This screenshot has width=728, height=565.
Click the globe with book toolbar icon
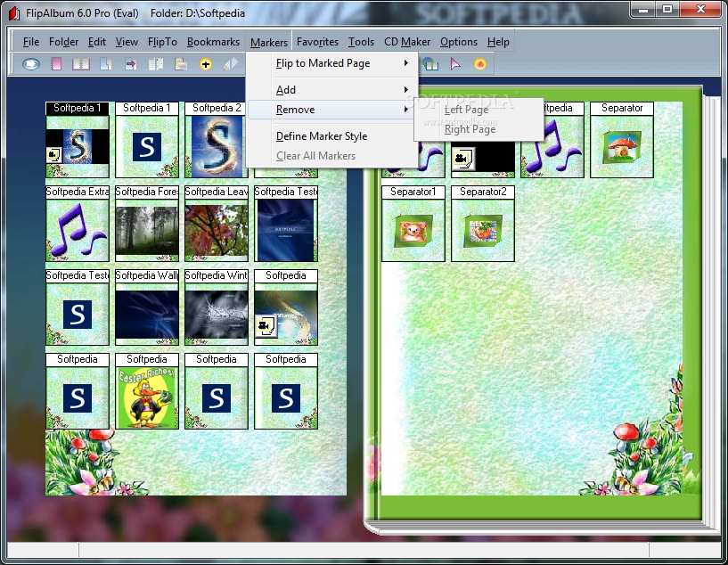click(430, 63)
